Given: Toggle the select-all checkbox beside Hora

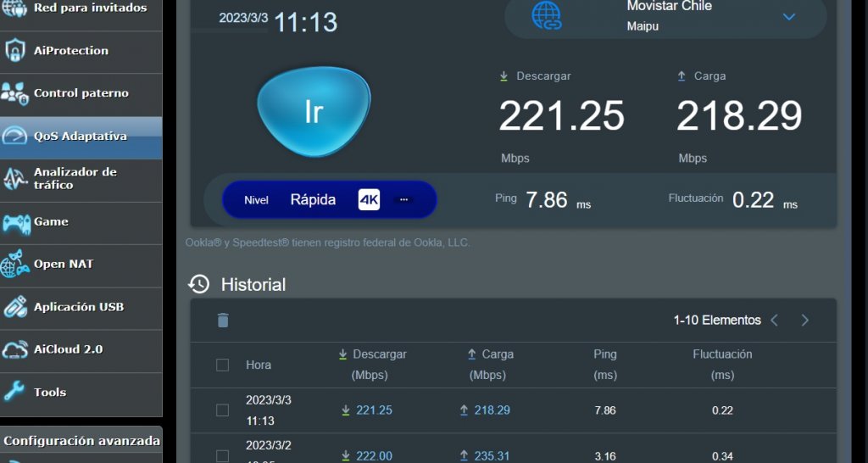Looking at the screenshot, I should coord(223,365).
